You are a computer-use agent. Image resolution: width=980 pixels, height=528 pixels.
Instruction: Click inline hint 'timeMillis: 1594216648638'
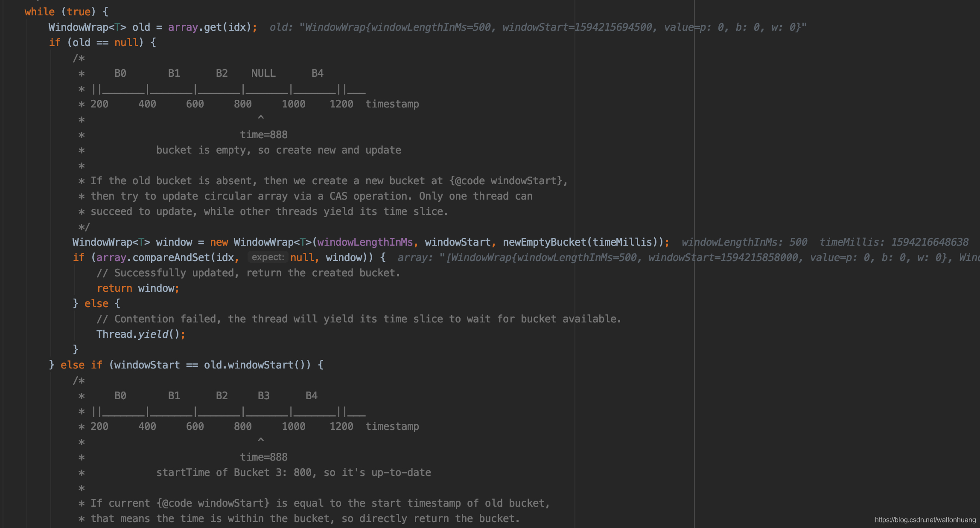click(x=894, y=242)
